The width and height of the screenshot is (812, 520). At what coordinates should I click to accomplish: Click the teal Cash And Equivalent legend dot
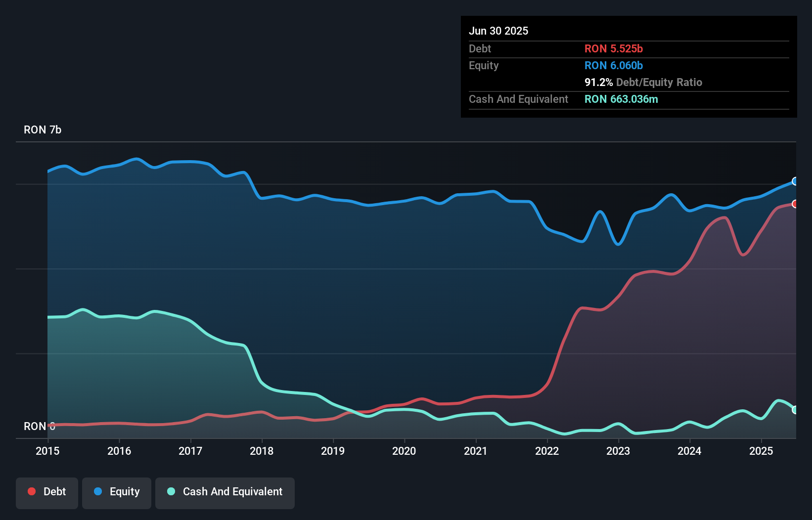(x=171, y=491)
